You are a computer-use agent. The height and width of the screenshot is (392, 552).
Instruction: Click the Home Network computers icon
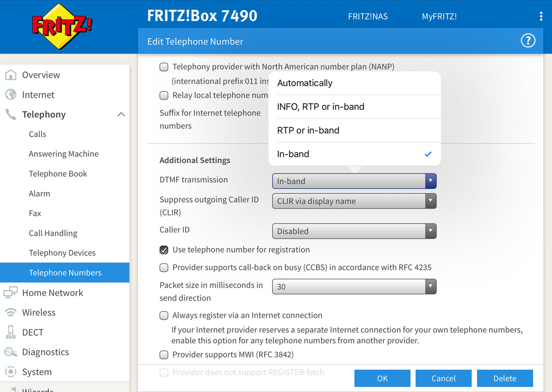[10, 292]
